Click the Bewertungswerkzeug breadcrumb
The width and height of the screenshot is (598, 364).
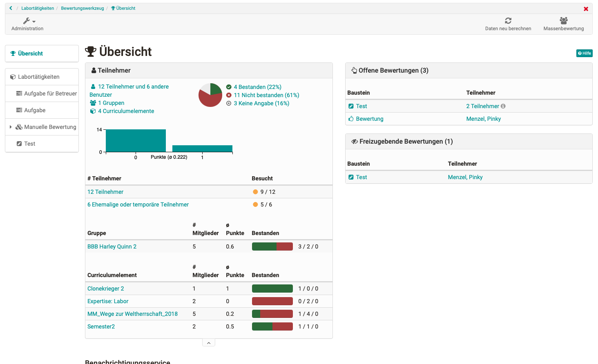83,8
